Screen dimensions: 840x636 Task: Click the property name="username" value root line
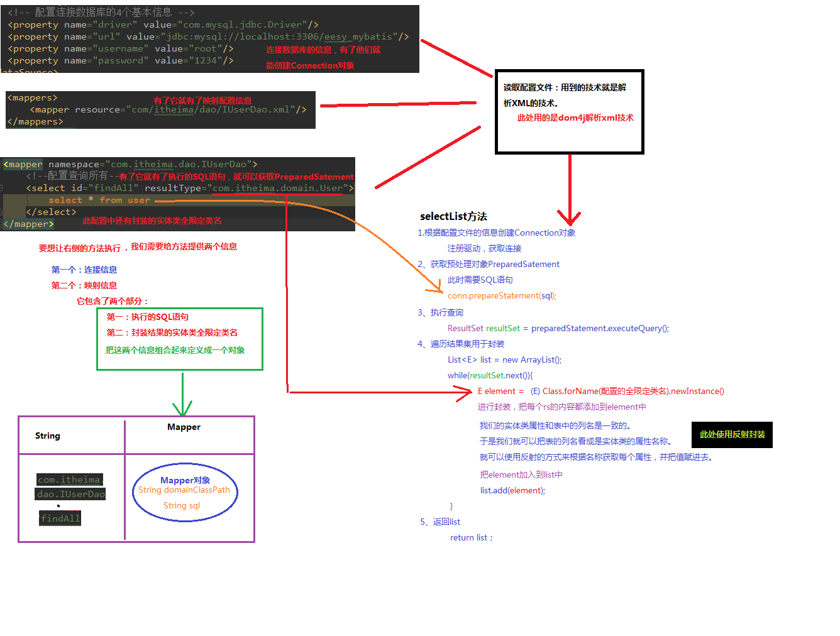pos(121,48)
